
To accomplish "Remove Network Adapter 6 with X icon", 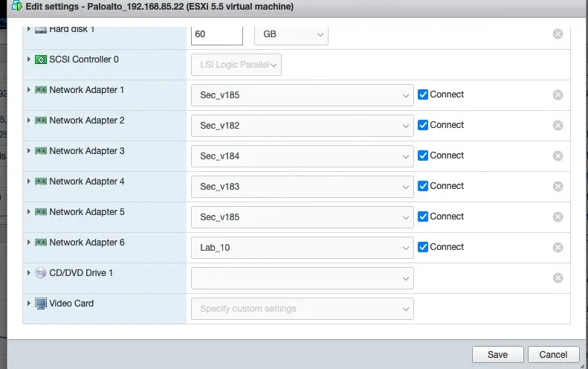I will (558, 248).
